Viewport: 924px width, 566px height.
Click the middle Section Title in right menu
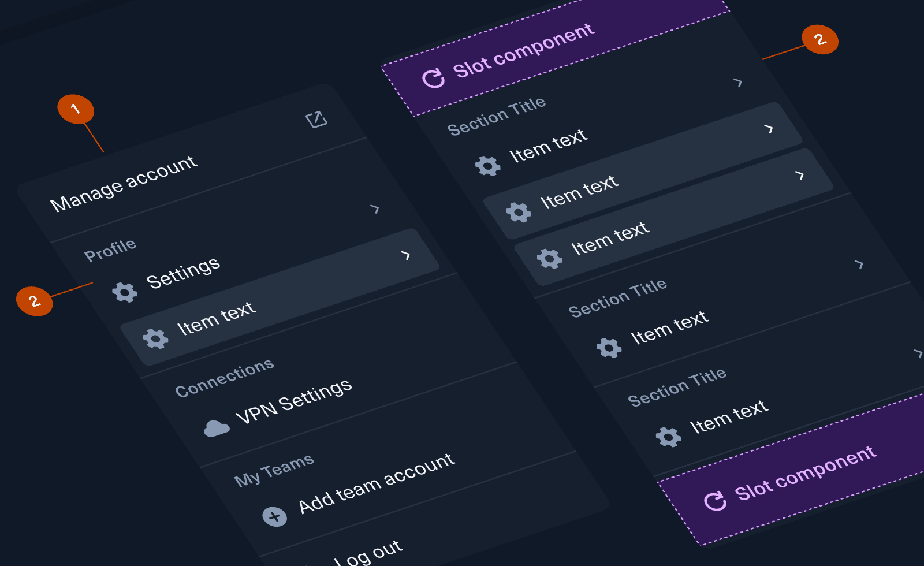point(617,298)
